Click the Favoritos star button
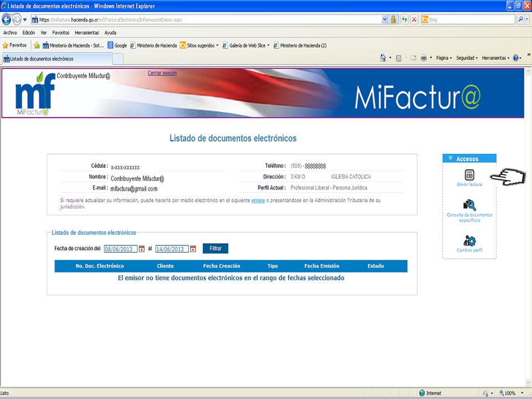 click(14, 45)
